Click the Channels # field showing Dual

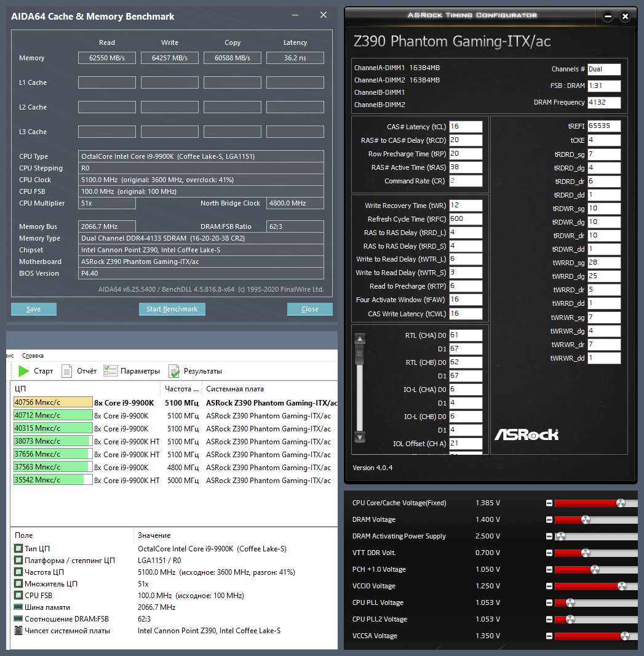pos(604,70)
